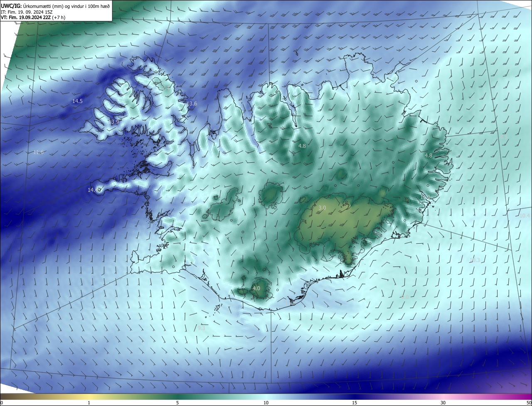532x406 pixels.
Task: Select the "VT: Fim. 19.09.2024 22Z (+7 h)" line
Action: [33, 17]
